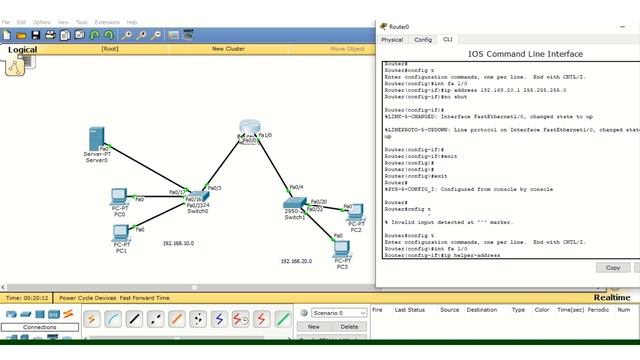The width and height of the screenshot is (640, 360).
Task: Open the Scenario 0 dropdown
Action: pos(339,313)
